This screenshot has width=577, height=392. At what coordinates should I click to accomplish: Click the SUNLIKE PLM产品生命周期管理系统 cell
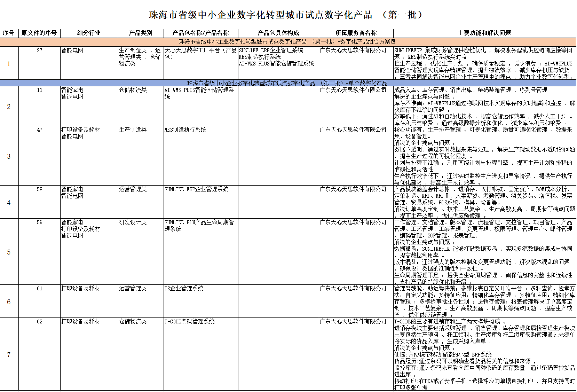[201, 251]
